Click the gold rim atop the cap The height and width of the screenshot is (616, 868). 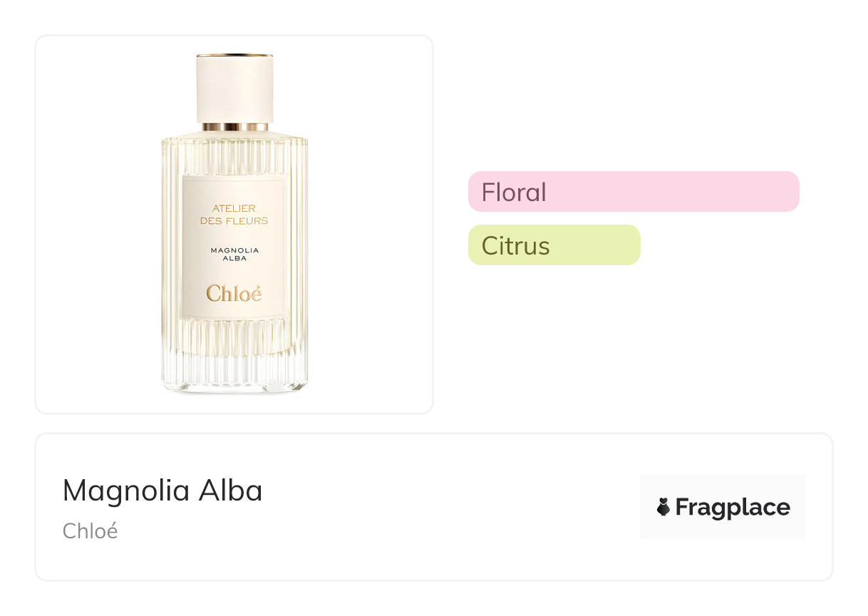coord(234,55)
